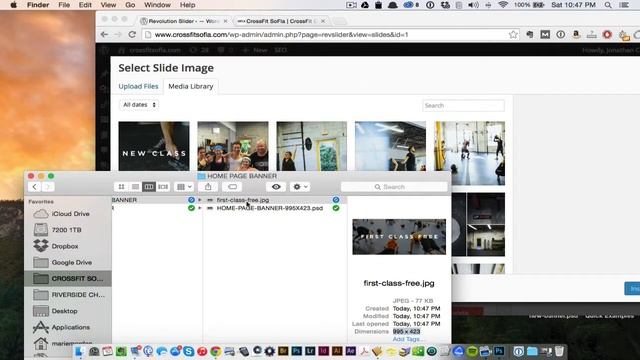
Task: Switch to the Upload Files tab
Action: click(x=138, y=86)
